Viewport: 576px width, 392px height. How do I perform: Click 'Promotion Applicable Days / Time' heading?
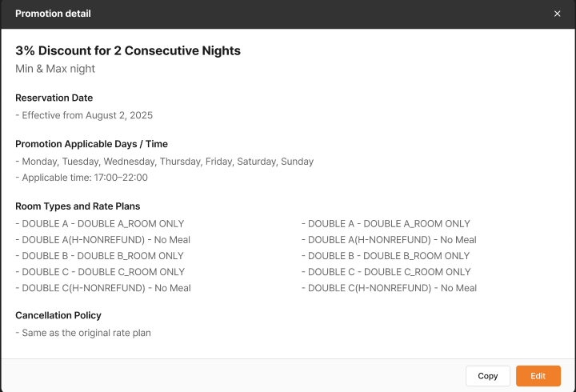91,144
